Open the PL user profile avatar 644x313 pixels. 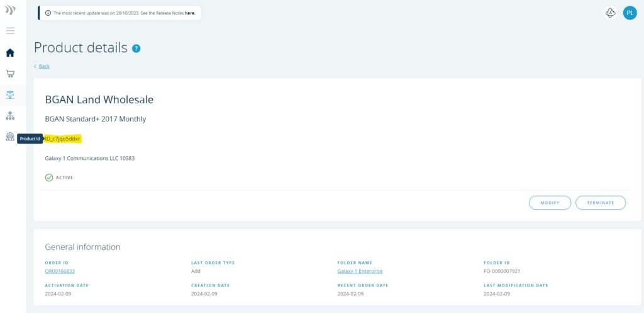630,13
